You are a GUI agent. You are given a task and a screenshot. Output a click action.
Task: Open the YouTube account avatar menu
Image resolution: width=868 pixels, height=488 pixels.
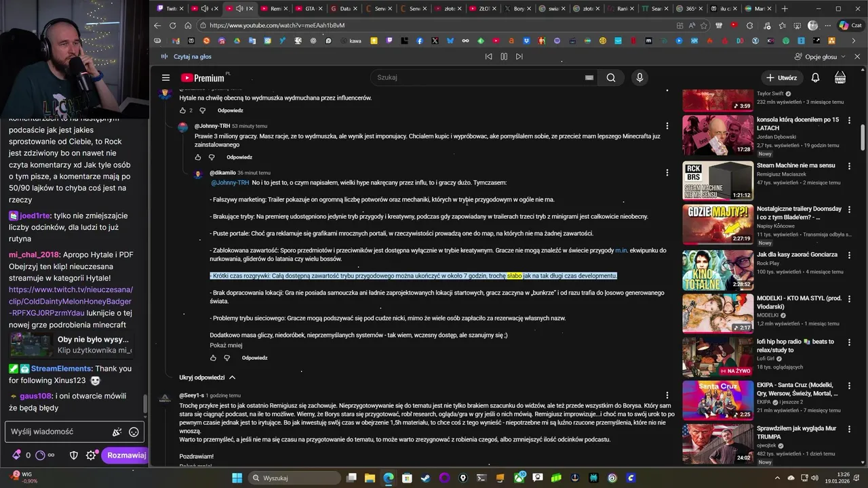(840, 77)
